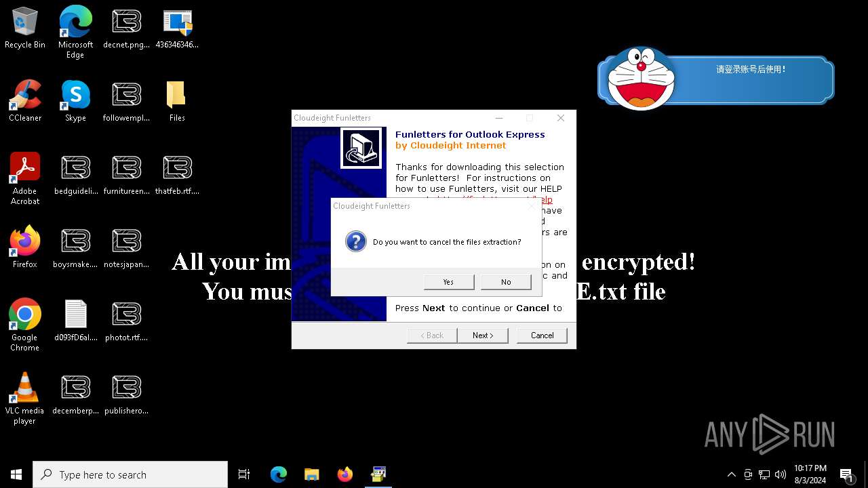868x488 pixels.
Task: Click the greyed Back button in the wizard
Action: 432,335
